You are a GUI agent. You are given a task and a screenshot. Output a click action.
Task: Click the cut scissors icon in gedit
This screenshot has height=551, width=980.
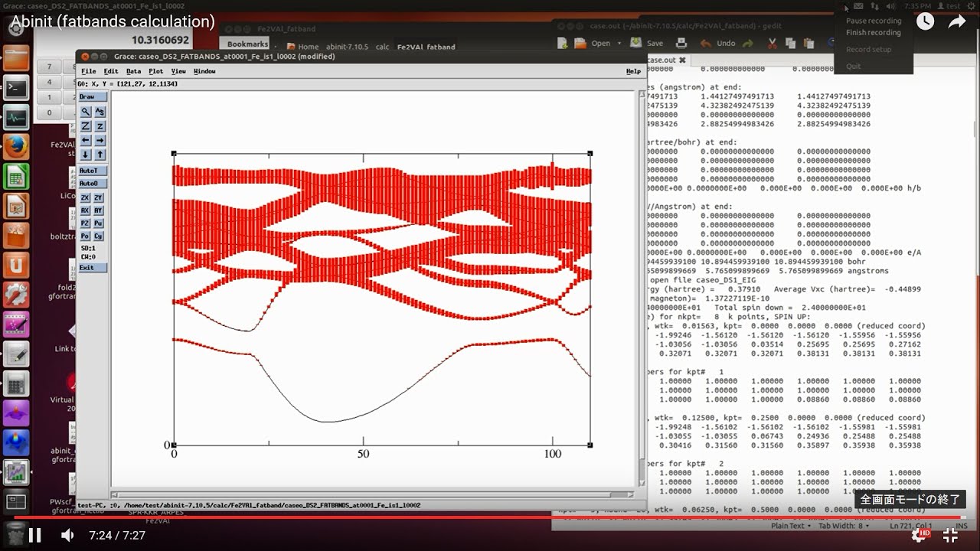pyautogui.click(x=773, y=44)
